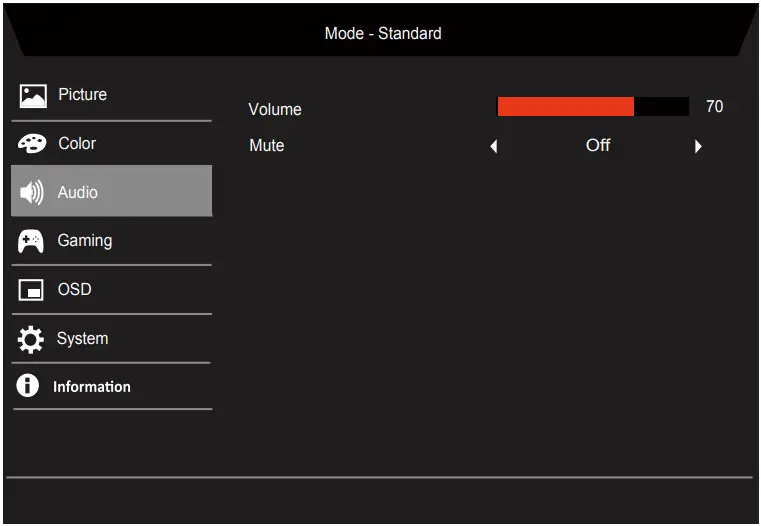This screenshot has width=761, height=526.
Task: Click the Mode - Standard title header
Action: [383, 34]
